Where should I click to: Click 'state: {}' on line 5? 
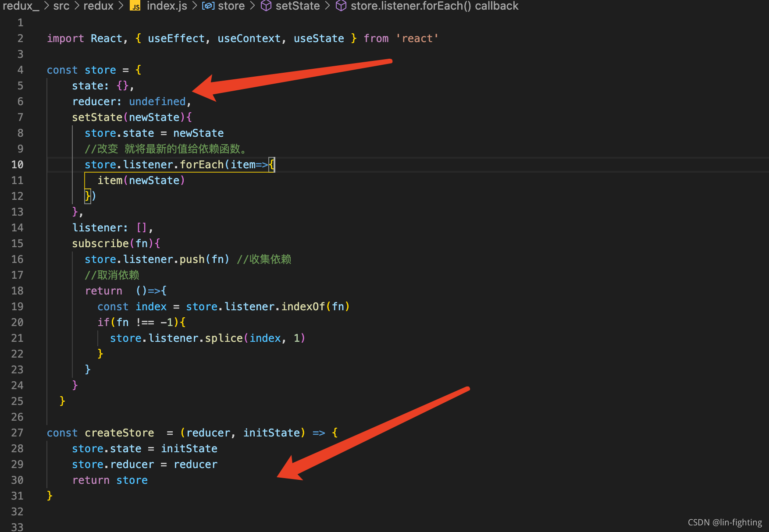point(100,86)
